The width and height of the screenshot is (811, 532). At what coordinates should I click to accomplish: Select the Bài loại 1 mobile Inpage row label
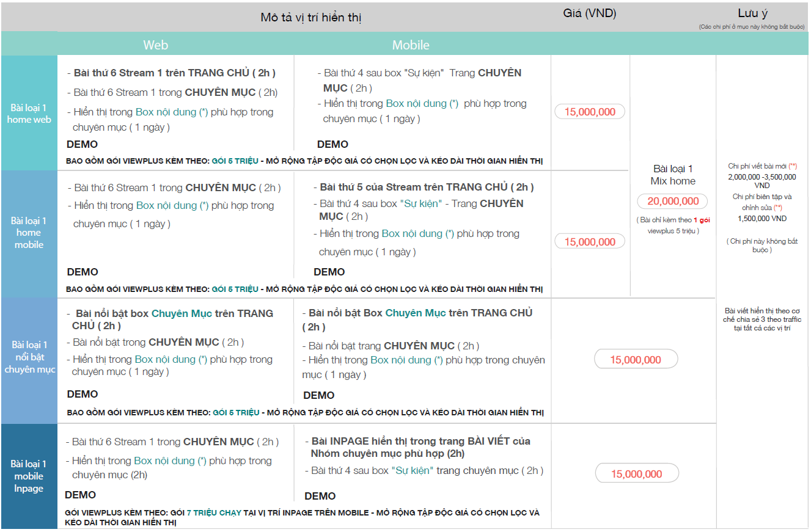point(29,476)
